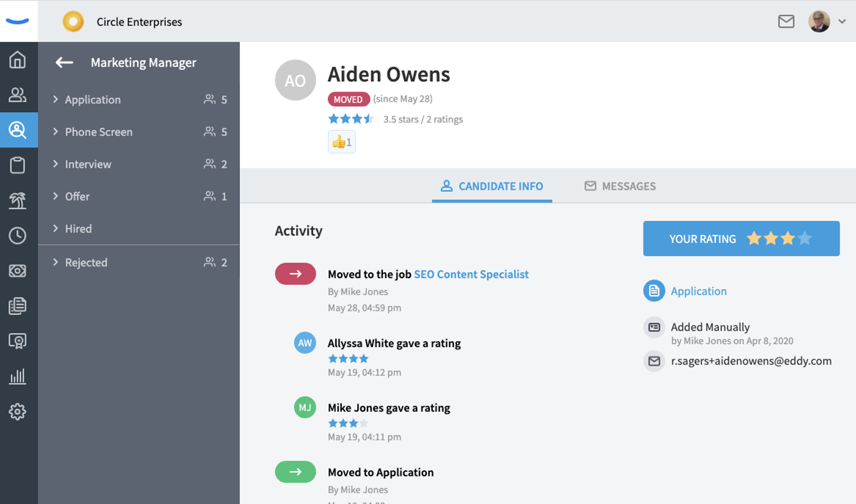Open the clock time tracking icon

(17, 236)
